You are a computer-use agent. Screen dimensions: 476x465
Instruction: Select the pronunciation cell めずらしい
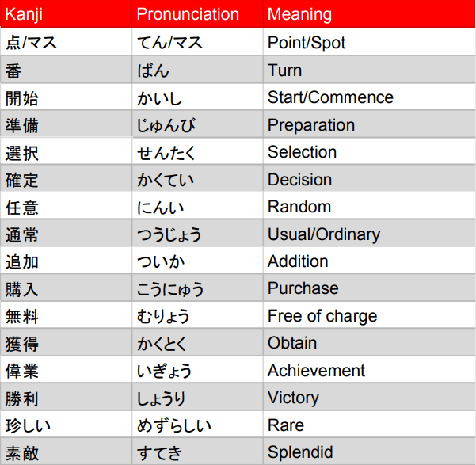[x=174, y=425]
